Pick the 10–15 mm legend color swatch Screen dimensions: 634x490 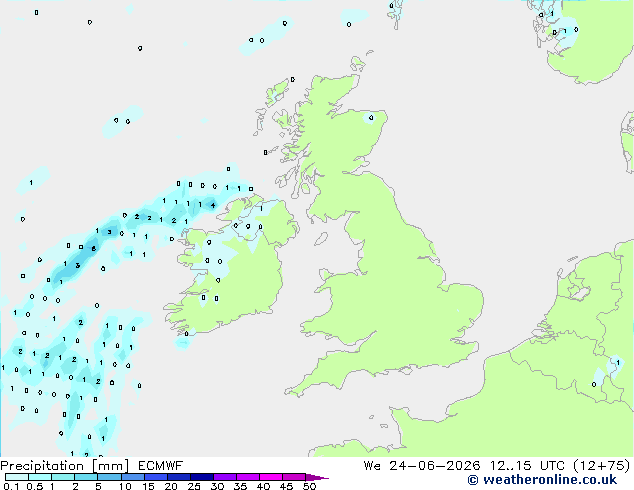pyautogui.click(x=133, y=477)
